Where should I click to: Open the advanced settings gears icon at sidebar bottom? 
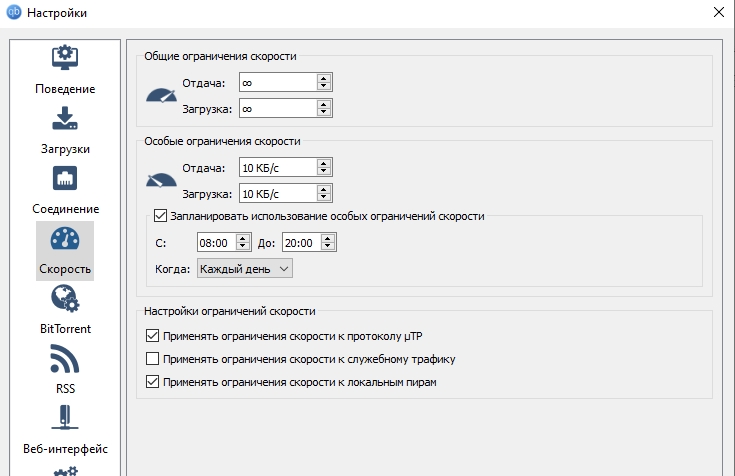(66, 471)
